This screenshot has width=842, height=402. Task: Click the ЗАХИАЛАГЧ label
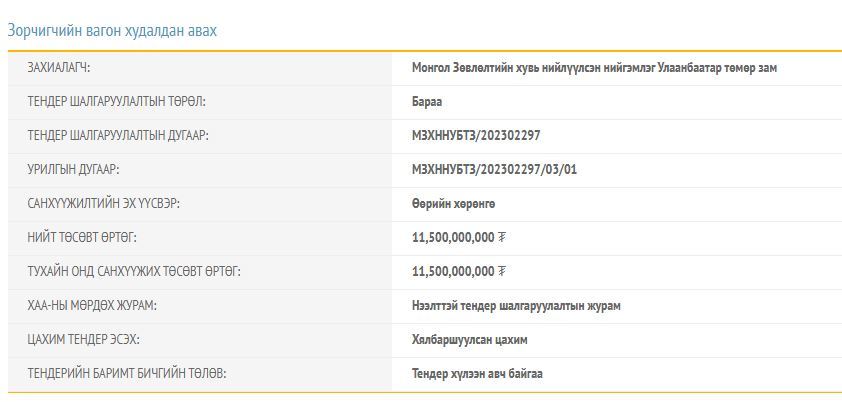pyautogui.click(x=66, y=68)
